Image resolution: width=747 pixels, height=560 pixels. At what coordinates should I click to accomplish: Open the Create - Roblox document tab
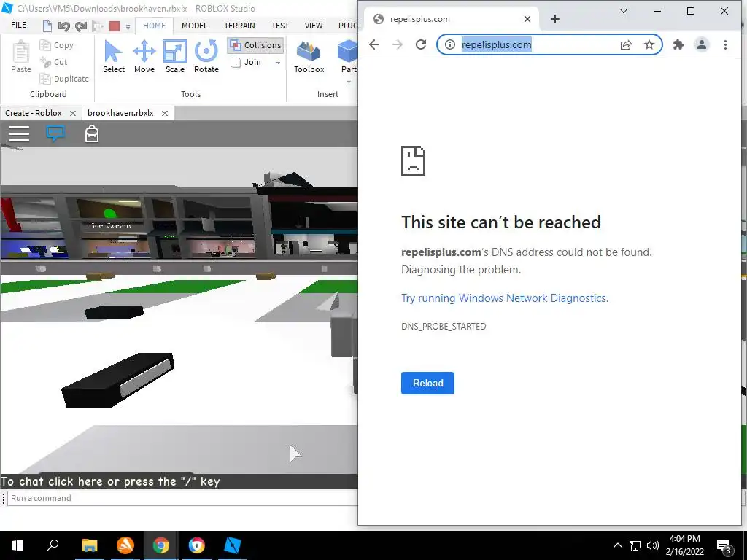pyautogui.click(x=34, y=113)
